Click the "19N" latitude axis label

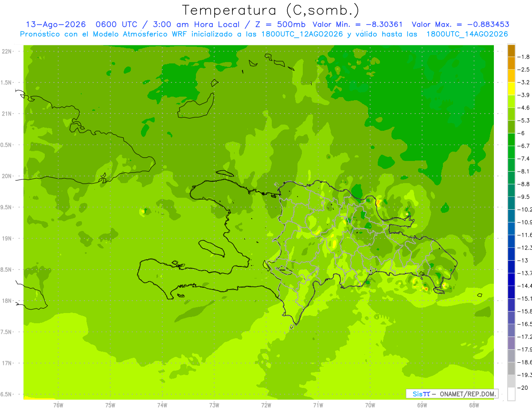[7, 239]
